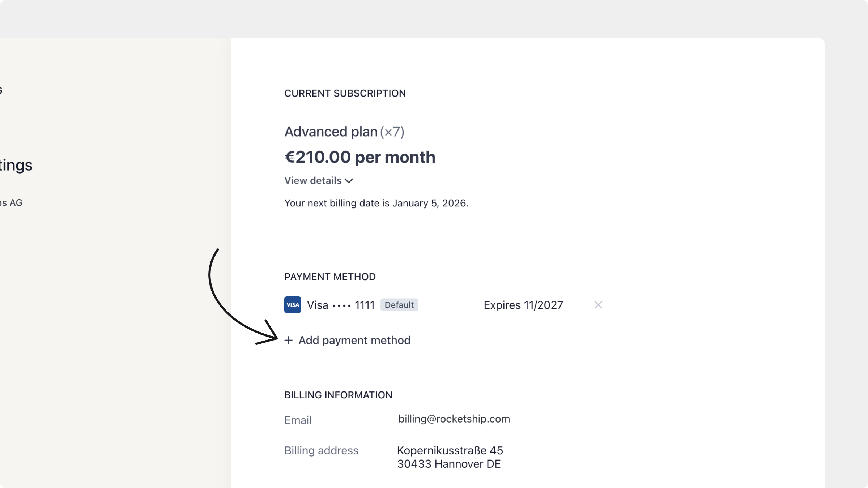Screen dimensions: 868x488
Task: Click the chevron beside View details
Action: (x=349, y=181)
